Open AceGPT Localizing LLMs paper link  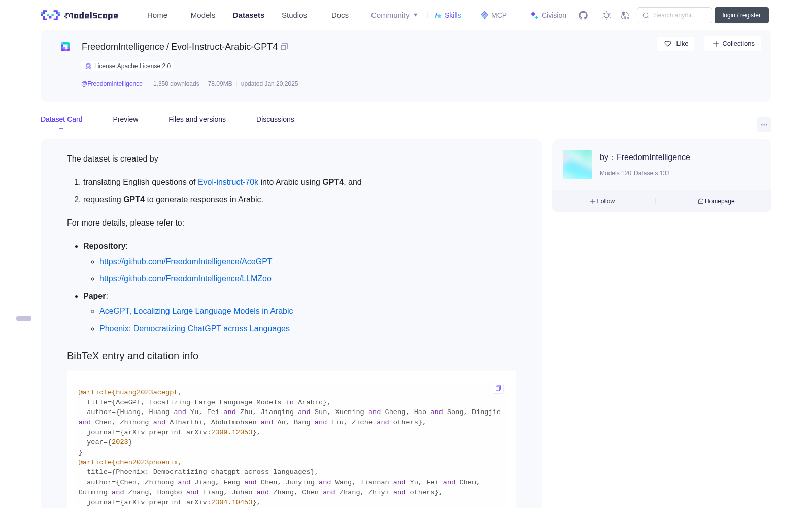[196, 311]
